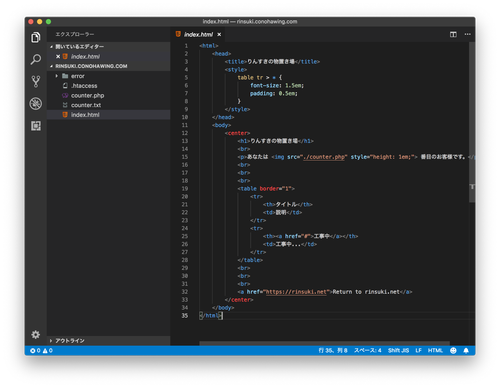Change indentation via スペース: 4
Image resolution: width=500 pixels, height=388 pixels.
point(367,350)
